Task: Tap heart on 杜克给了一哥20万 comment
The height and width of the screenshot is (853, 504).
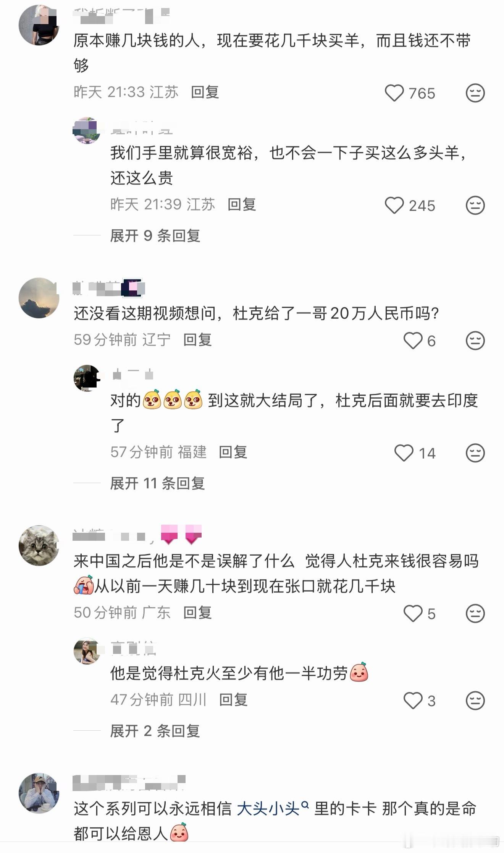Action: coord(413,341)
